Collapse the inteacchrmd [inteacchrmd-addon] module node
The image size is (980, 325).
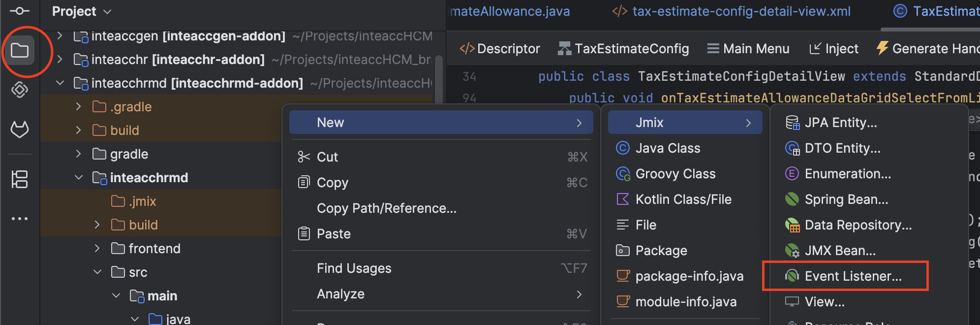pyautogui.click(x=60, y=83)
